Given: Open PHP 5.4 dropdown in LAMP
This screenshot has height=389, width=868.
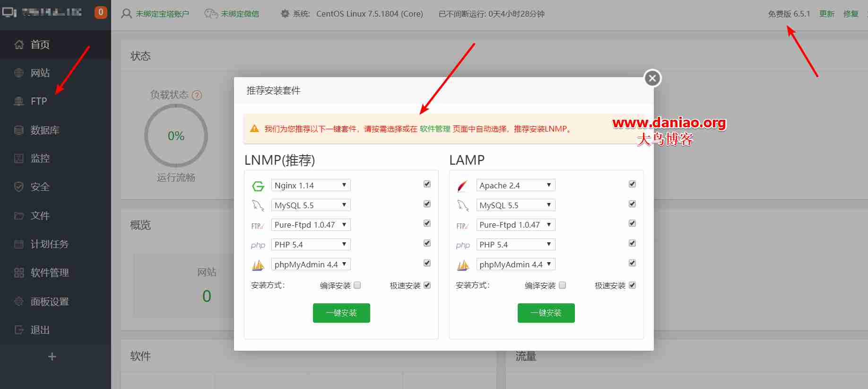Looking at the screenshot, I should (516, 245).
